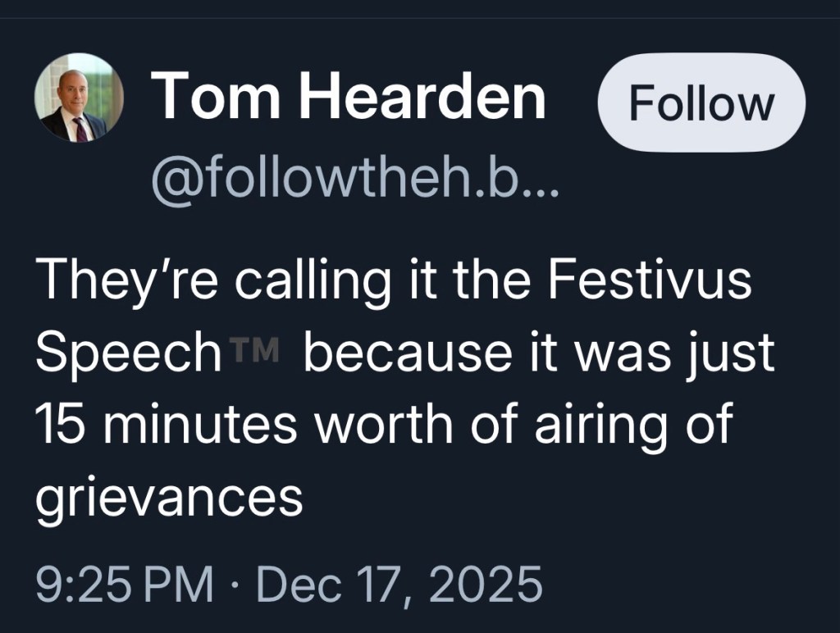The image size is (840, 633).
Task: Open Tom Hearden's profile avatar
Action: (x=79, y=98)
